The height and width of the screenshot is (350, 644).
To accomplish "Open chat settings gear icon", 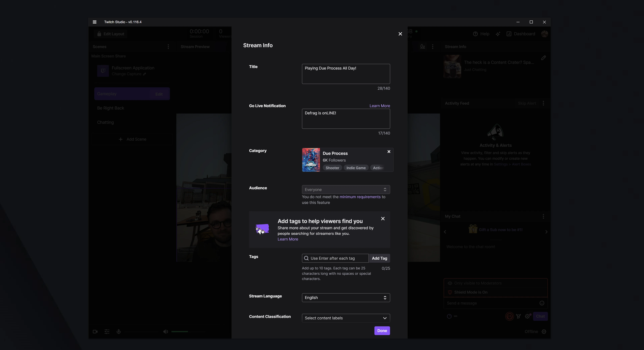I will 528,316.
